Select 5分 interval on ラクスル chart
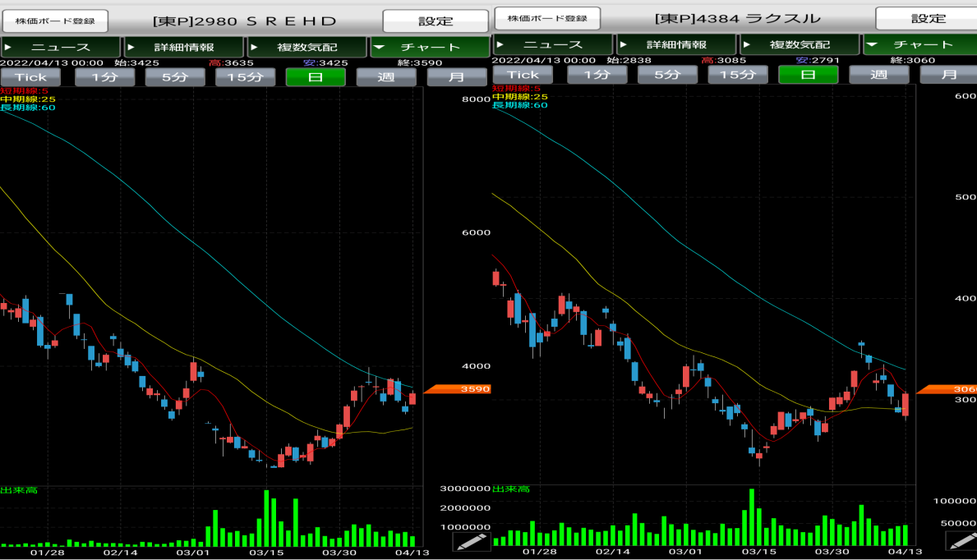This screenshot has height=560, width=977. tap(667, 74)
